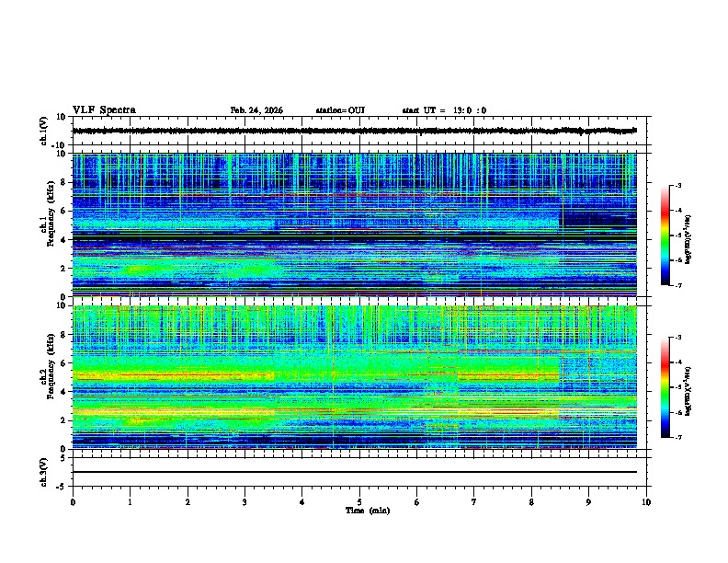Click the "4" kHz tick on ch.1 frequency axis
Image resolution: width=728 pixels, height=563 pixels.
point(64,240)
